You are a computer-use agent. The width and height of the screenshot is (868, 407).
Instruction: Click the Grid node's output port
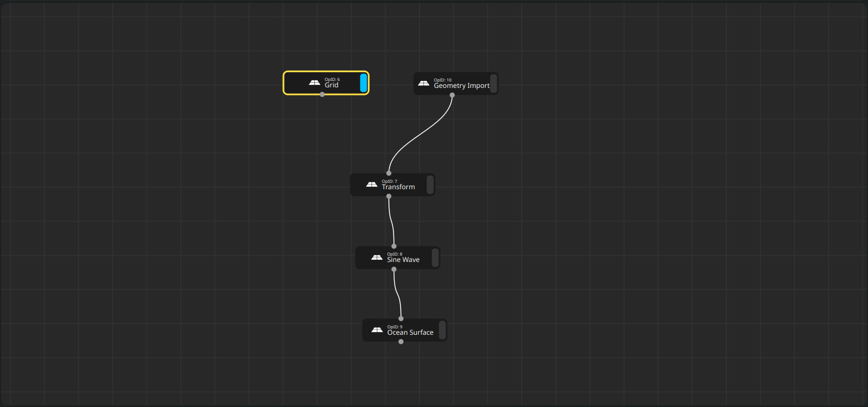[x=322, y=94]
